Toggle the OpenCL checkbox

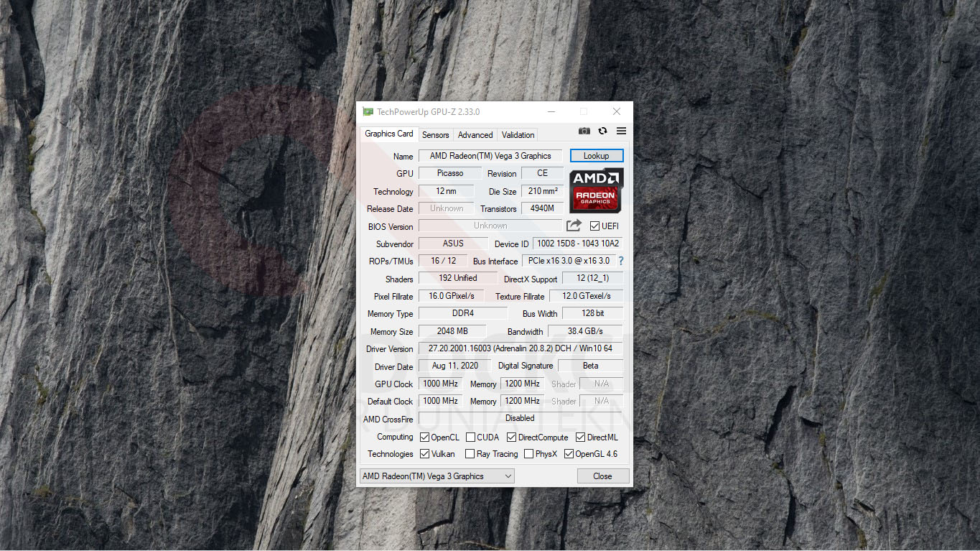[425, 437]
